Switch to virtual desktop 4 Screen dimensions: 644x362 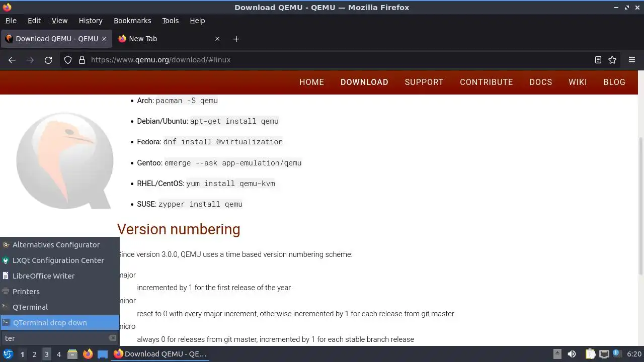(58, 354)
